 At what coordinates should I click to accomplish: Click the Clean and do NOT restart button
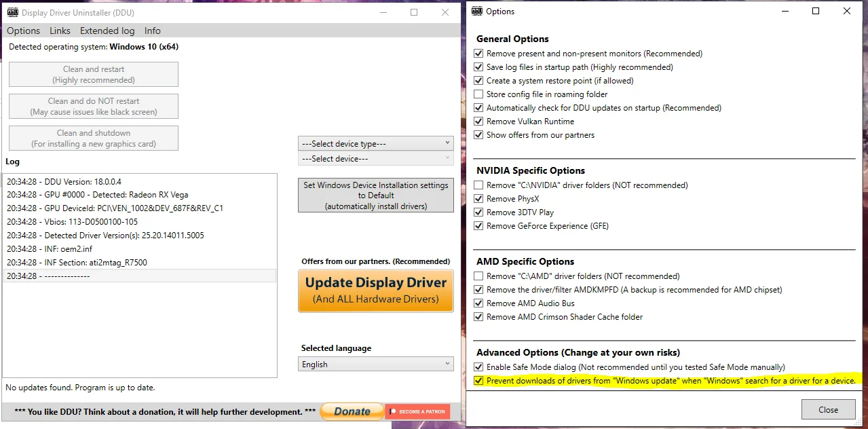94,107
